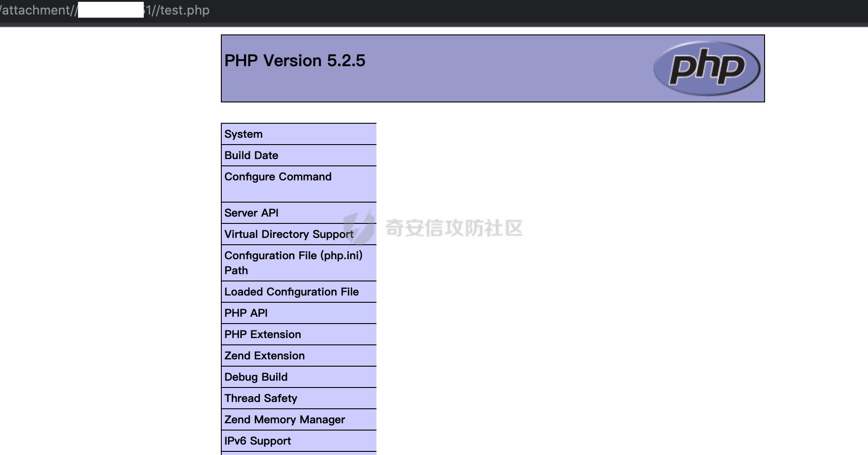
Task: Click the test.php filename in URL
Action: pyautogui.click(x=185, y=10)
